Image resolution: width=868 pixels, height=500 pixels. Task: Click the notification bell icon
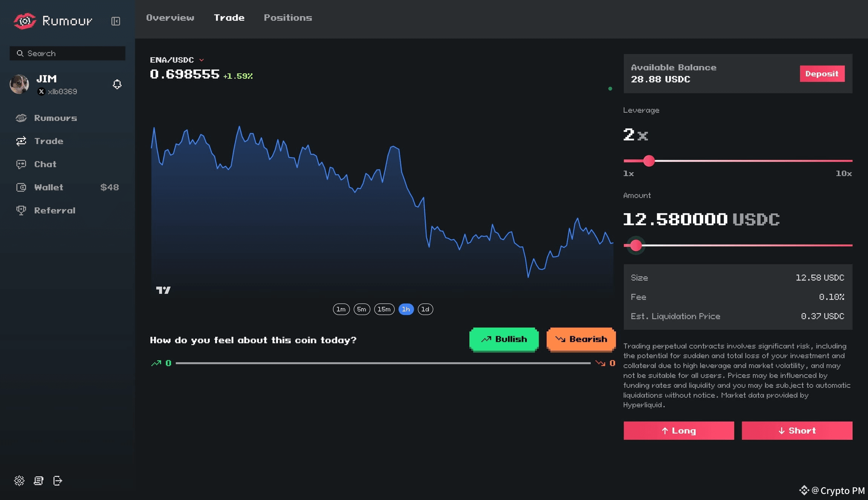(117, 84)
